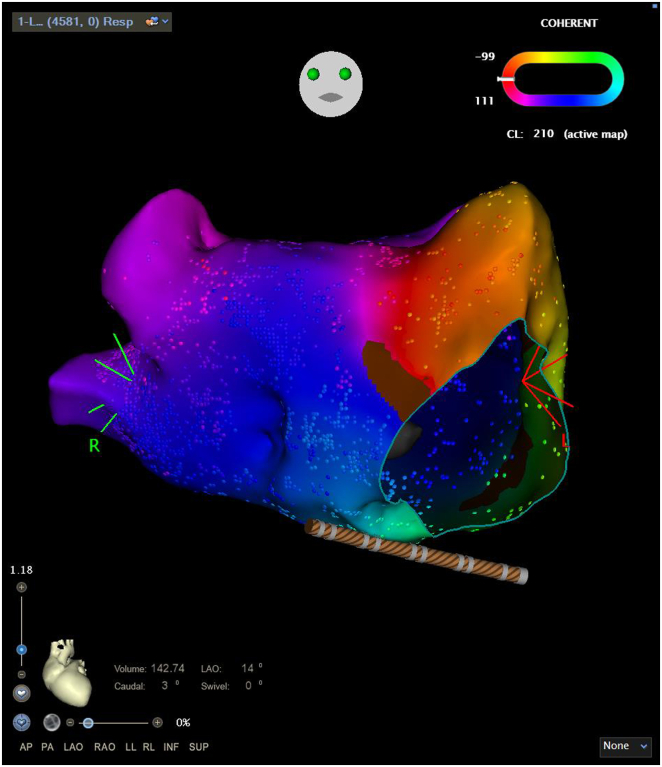The image size is (662, 767).
Task: Click the horizontal transparency slider handle
Action: pos(88,722)
